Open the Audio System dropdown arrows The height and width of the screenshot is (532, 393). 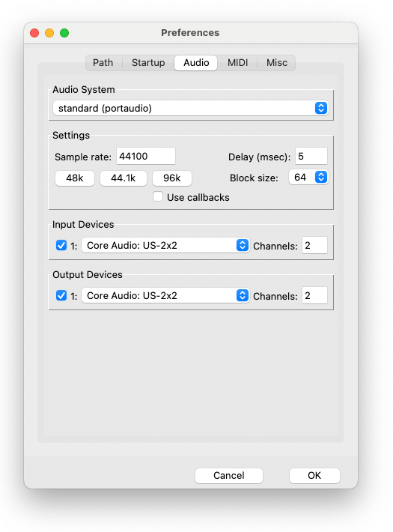(x=321, y=108)
